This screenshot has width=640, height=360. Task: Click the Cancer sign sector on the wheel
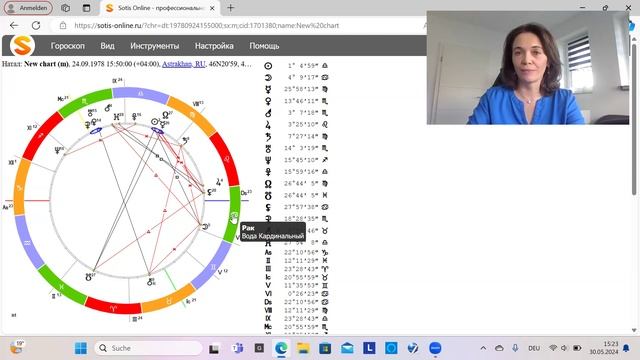click(233, 215)
